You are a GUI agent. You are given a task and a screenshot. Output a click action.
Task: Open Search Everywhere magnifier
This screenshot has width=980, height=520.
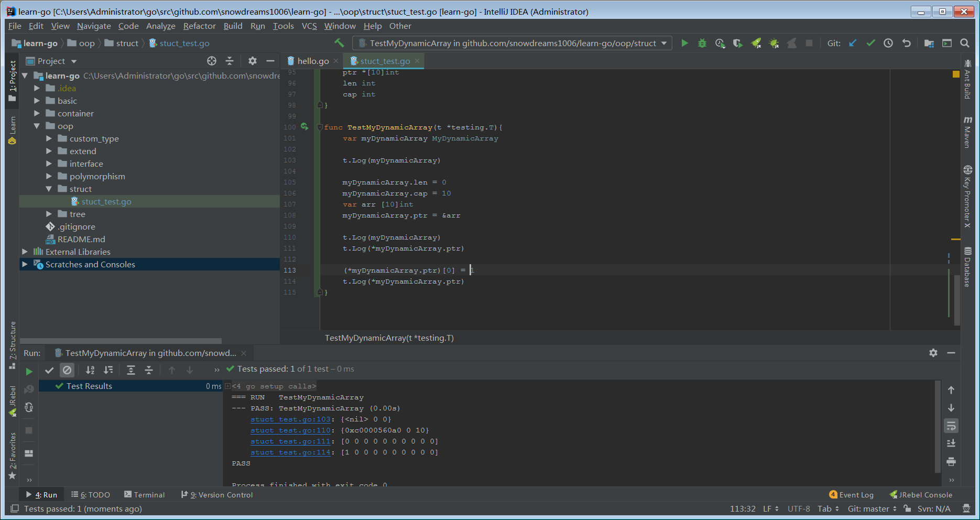point(965,43)
